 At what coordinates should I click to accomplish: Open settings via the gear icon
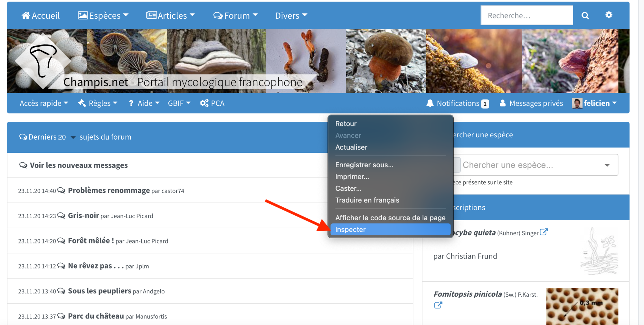[609, 15]
